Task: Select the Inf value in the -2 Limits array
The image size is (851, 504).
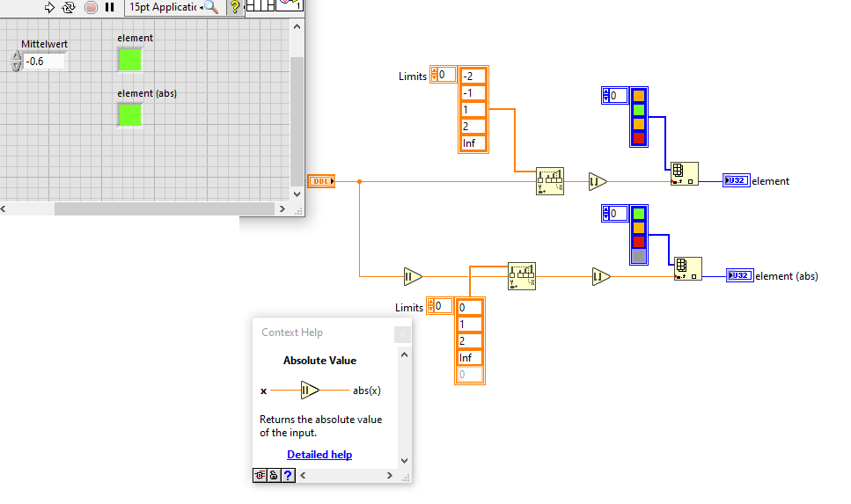Action: pyautogui.click(x=473, y=143)
